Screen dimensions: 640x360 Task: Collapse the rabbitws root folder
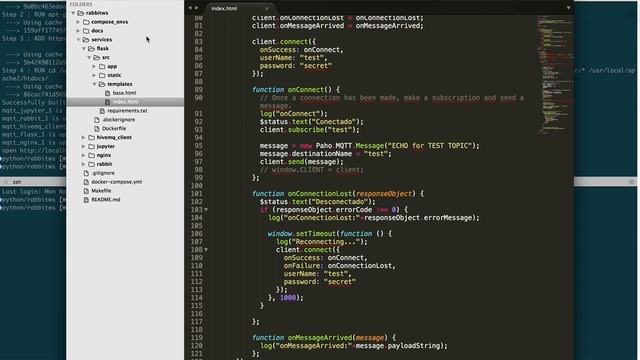73,13
